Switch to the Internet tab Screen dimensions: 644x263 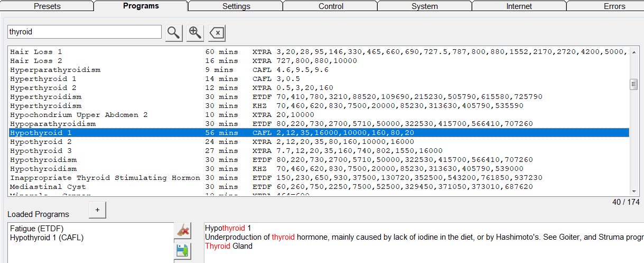pos(519,6)
